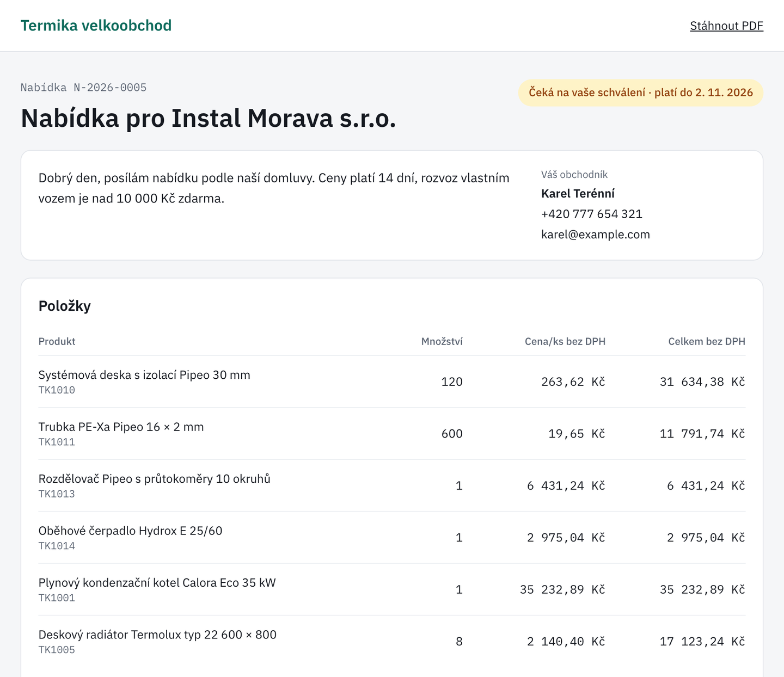Click the 'Celkem bez DPH' column header
This screenshot has height=677, width=784.
pos(707,341)
